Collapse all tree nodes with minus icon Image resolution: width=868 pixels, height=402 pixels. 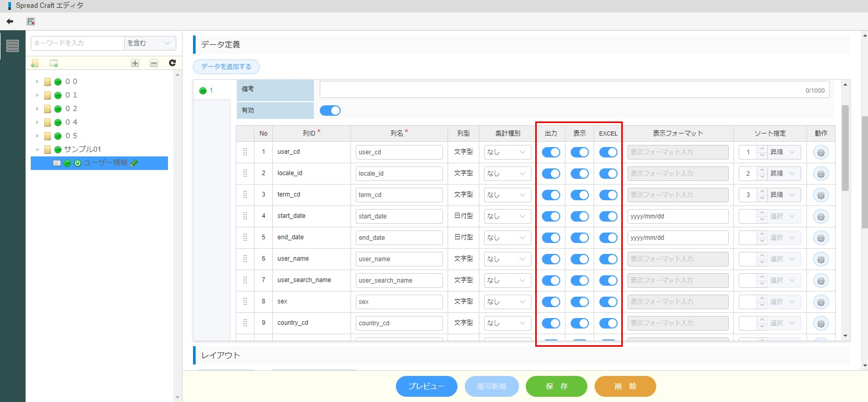(154, 63)
